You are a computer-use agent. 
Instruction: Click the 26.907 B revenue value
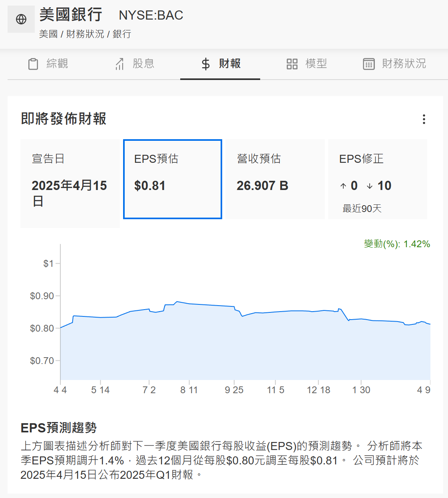[x=263, y=186]
